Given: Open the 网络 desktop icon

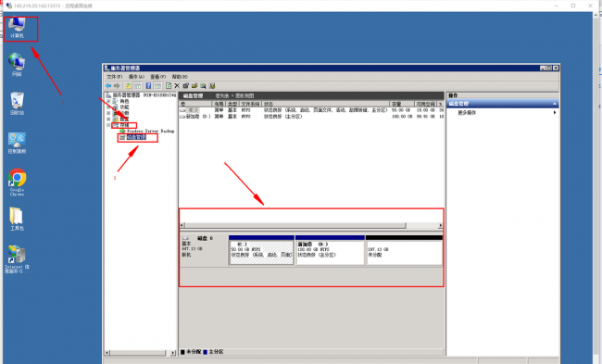Looking at the screenshot, I should pyautogui.click(x=17, y=65).
